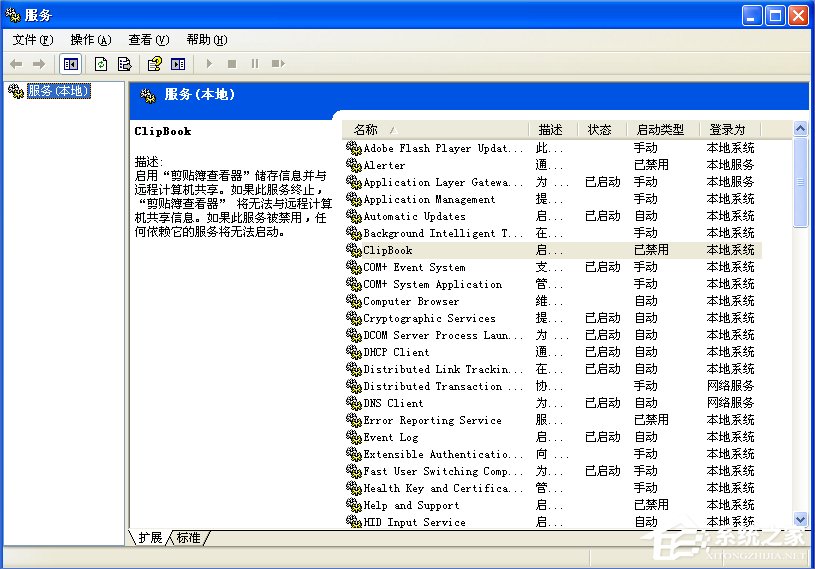
Task: Select 服务(本地) node in left tree
Action: tap(59, 91)
